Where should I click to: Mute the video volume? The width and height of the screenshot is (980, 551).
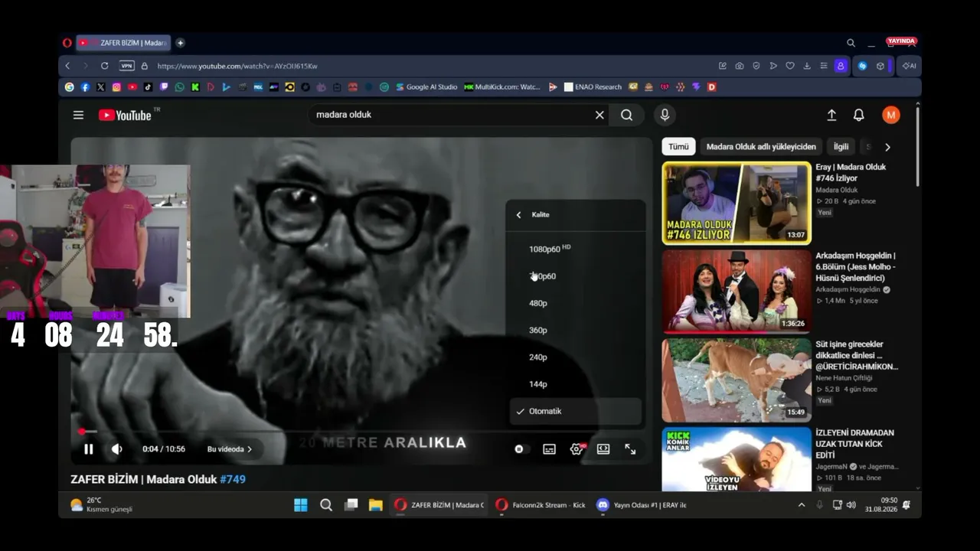click(x=116, y=449)
